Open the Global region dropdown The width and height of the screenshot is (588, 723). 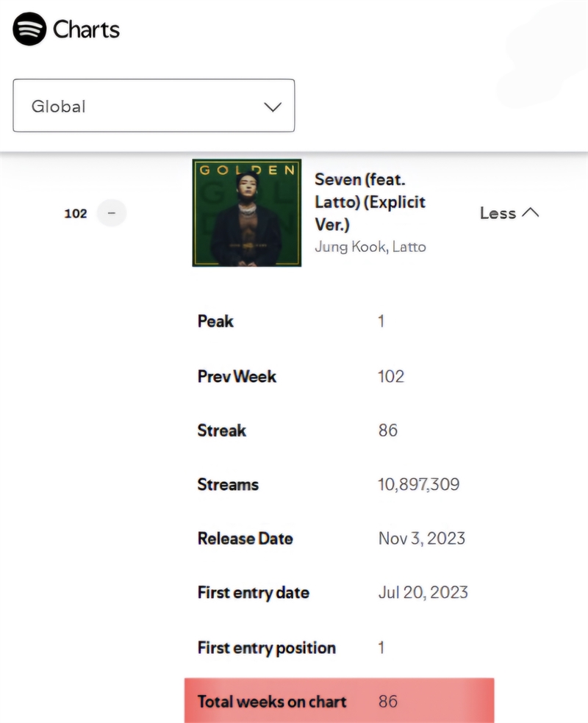click(x=154, y=106)
